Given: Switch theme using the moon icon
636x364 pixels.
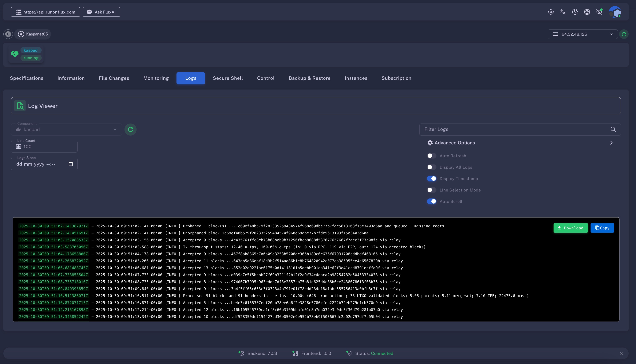Looking at the screenshot, I should point(575,12).
